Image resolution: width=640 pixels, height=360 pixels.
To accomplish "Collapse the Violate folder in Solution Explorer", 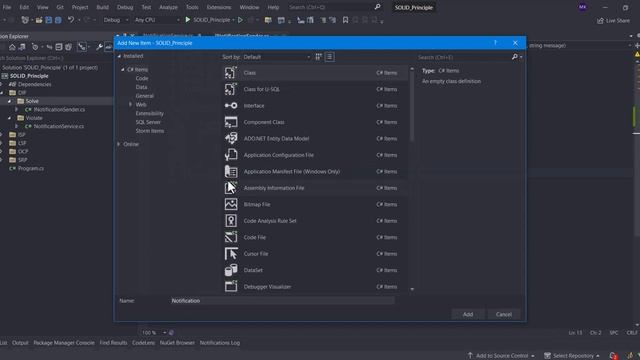I will pyautogui.click(x=9, y=118).
